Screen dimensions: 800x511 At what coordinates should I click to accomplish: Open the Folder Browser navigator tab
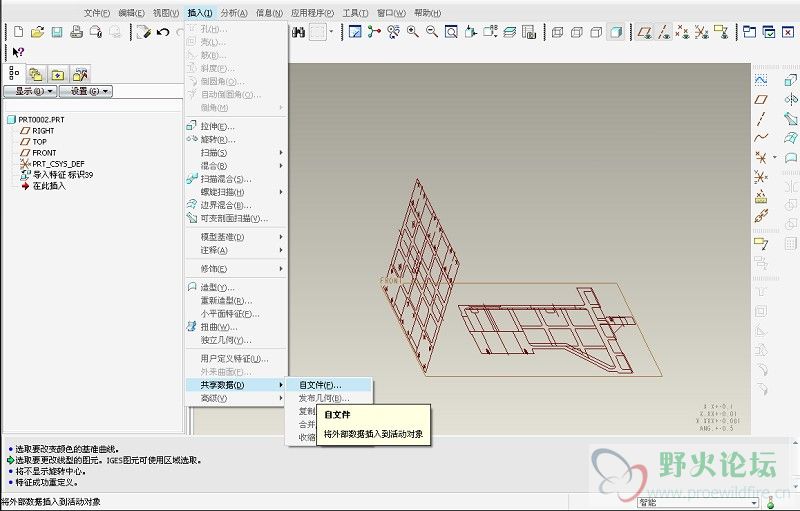36,74
